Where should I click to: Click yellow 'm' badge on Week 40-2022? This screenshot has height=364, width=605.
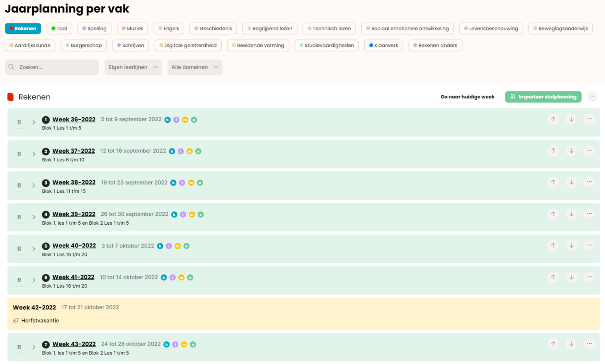click(178, 246)
